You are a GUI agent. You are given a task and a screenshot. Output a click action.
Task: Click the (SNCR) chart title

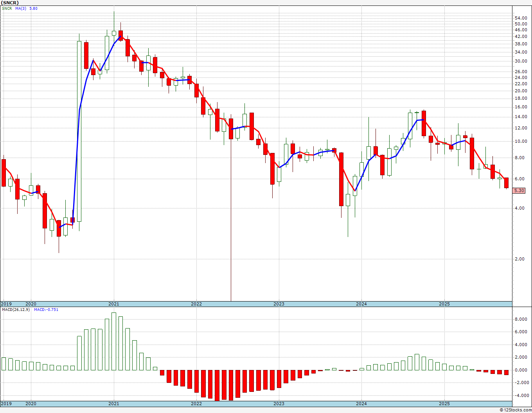[x=10, y=3]
